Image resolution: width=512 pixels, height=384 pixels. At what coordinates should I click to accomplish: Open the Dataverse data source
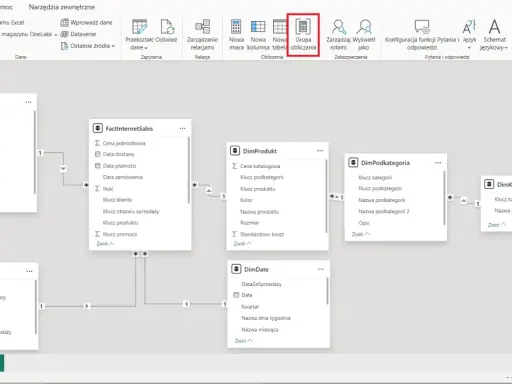tap(78, 34)
